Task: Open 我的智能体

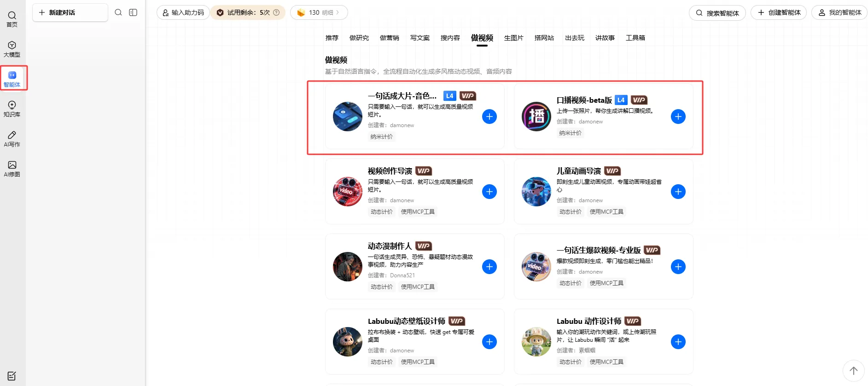Action: (x=839, y=12)
